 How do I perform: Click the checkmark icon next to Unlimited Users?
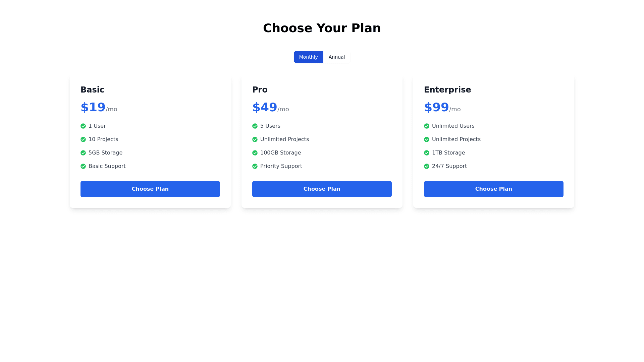(427, 126)
